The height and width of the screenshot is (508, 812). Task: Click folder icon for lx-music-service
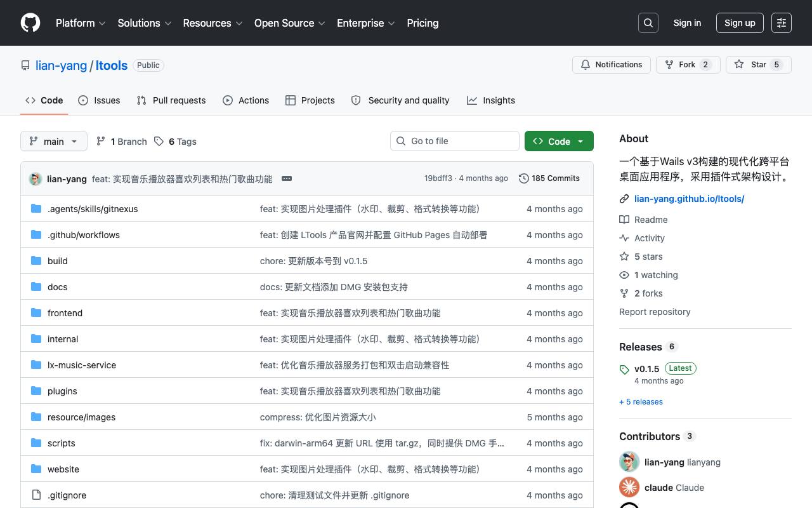pyautogui.click(x=36, y=364)
